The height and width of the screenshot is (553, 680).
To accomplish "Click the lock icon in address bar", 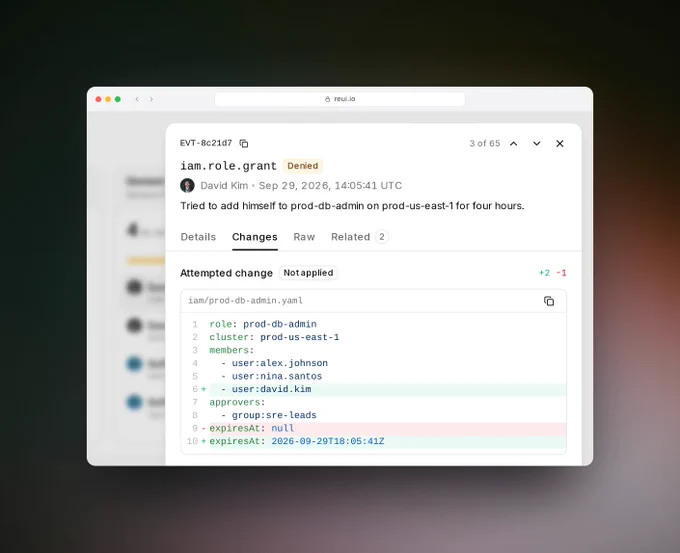I will tap(327, 99).
